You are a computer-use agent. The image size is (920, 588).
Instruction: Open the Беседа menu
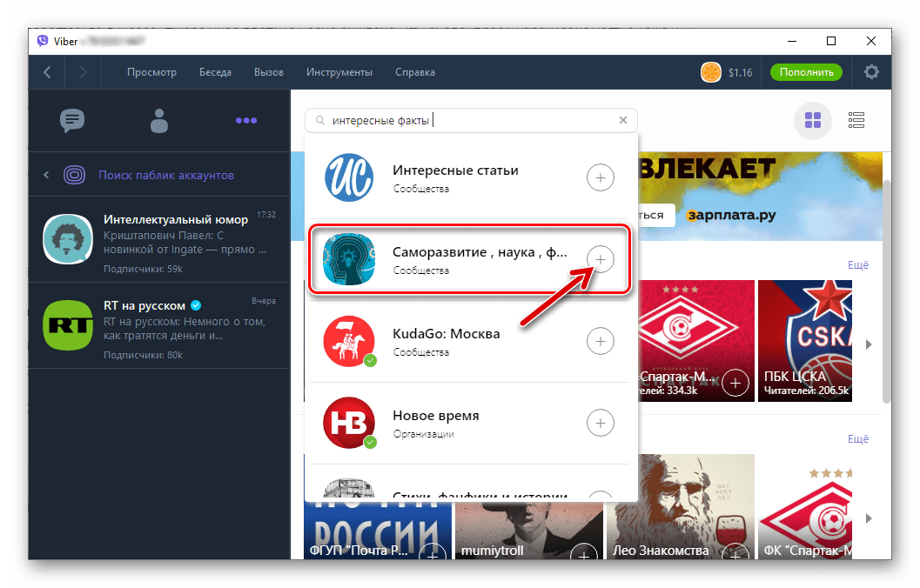(x=215, y=72)
